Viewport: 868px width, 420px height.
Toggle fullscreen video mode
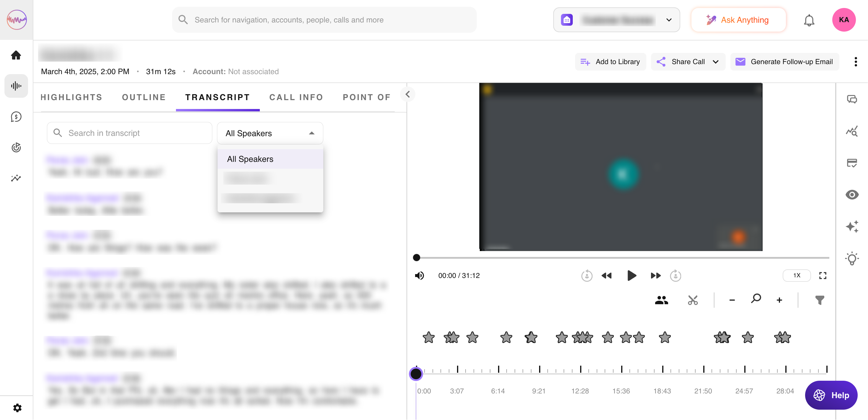click(x=823, y=275)
